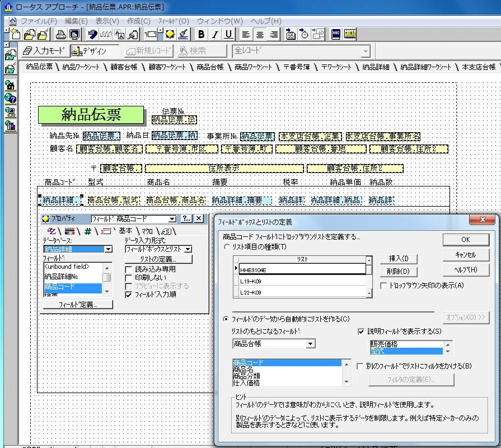Open the データベース dropdown showing 納品詳細
501x448 pixels.
(109, 249)
